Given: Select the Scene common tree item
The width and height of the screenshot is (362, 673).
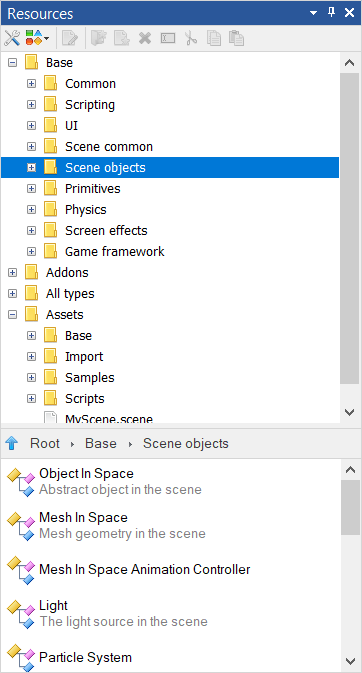Looking at the screenshot, I should 109,147.
